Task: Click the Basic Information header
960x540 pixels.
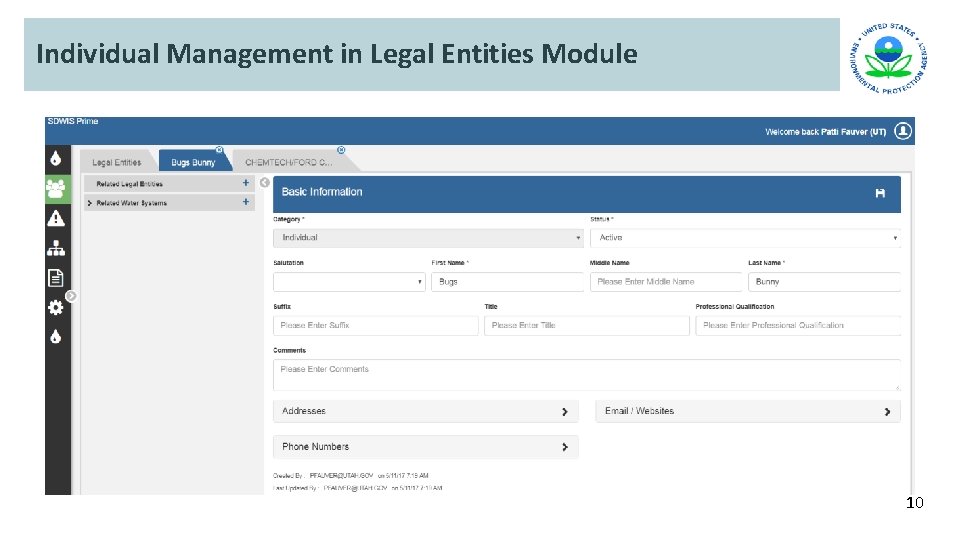Action: pyautogui.click(x=587, y=194)
